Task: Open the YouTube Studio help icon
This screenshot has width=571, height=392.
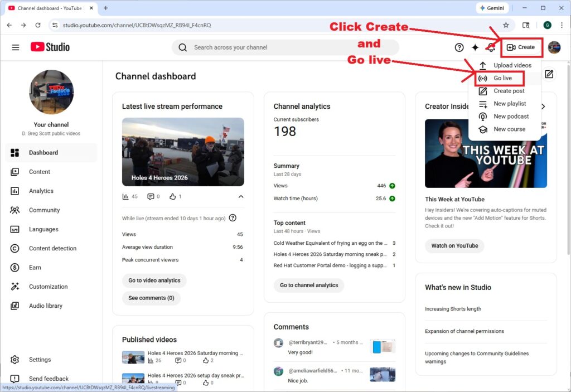Action: (x=459, y=47)
